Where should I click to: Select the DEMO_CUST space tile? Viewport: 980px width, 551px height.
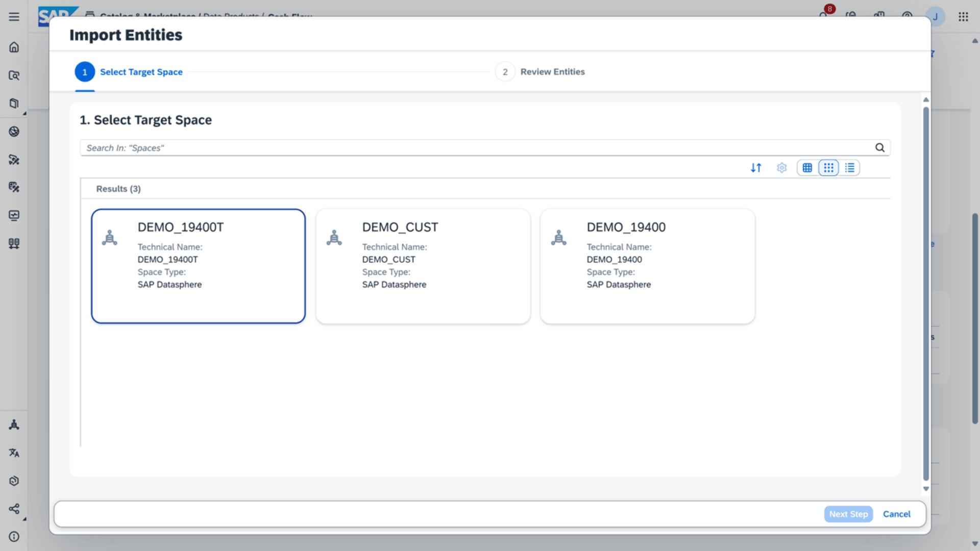tap(423, 266)
